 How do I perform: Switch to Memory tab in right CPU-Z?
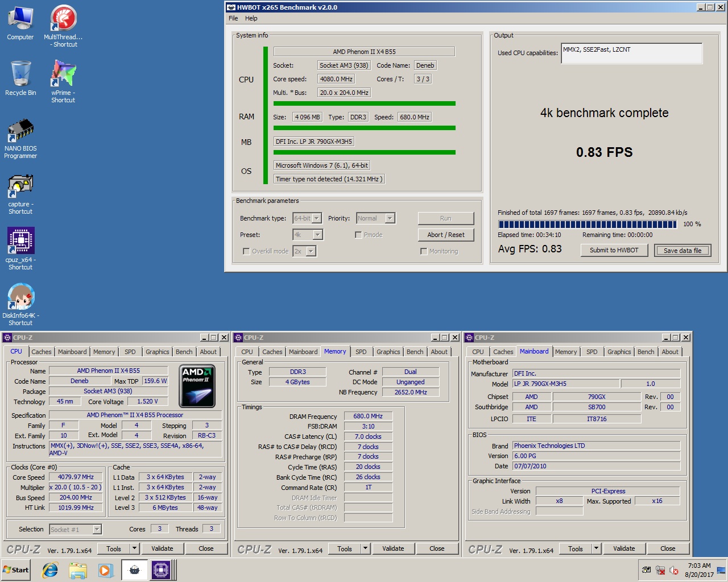coord(566,352)
